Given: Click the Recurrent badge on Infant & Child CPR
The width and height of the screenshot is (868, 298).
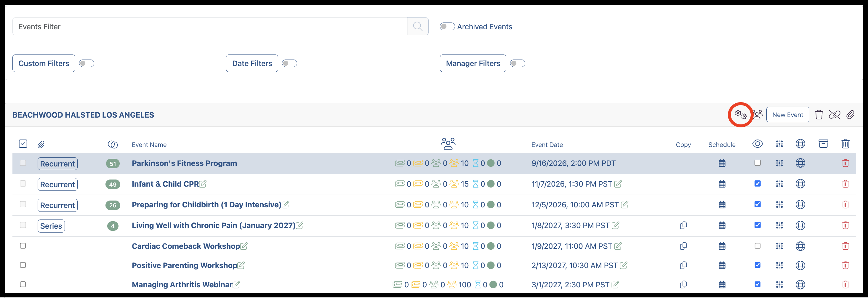Looking at the screenshot, I should click(57, 184).
